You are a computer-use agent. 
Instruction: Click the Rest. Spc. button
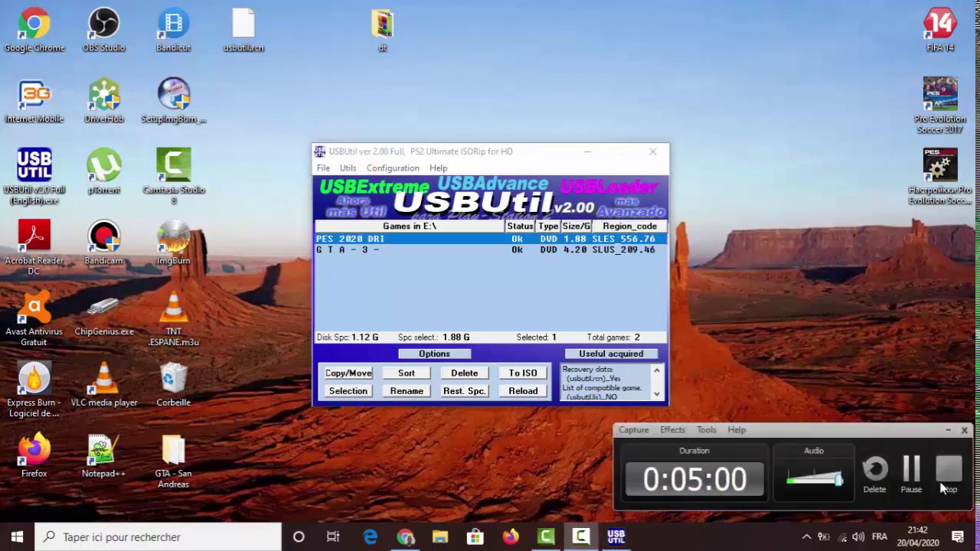465,391
